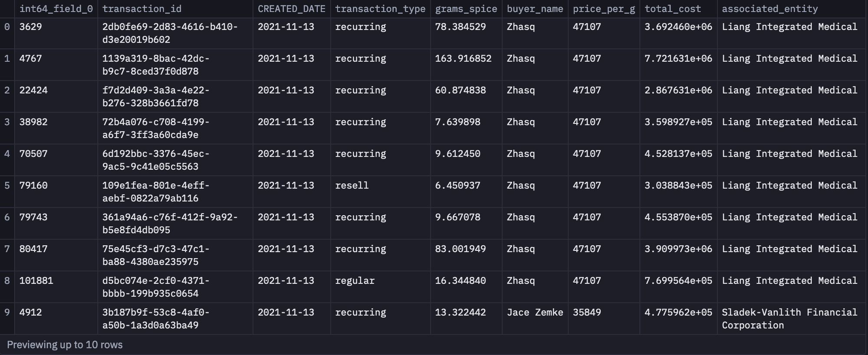Image resolution: width=868 pixels, height=355 pixels.
Task: Click the 'Previewing up to 10 rows' text
Action: (x=65, y=345)
